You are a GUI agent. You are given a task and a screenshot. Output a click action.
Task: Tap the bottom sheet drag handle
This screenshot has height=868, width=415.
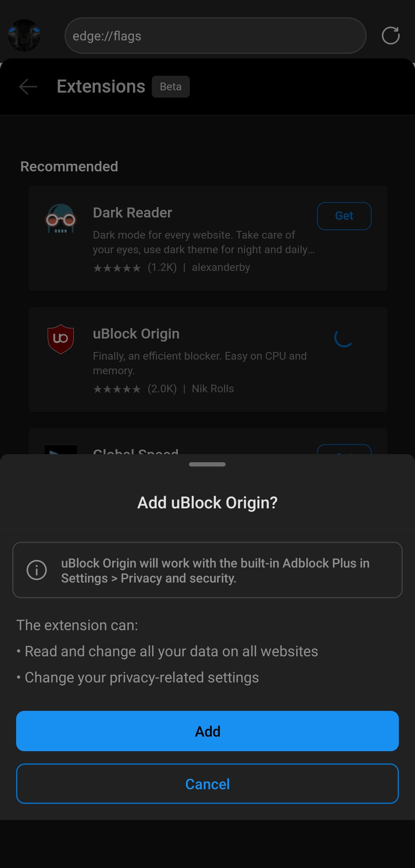(207, 464)
